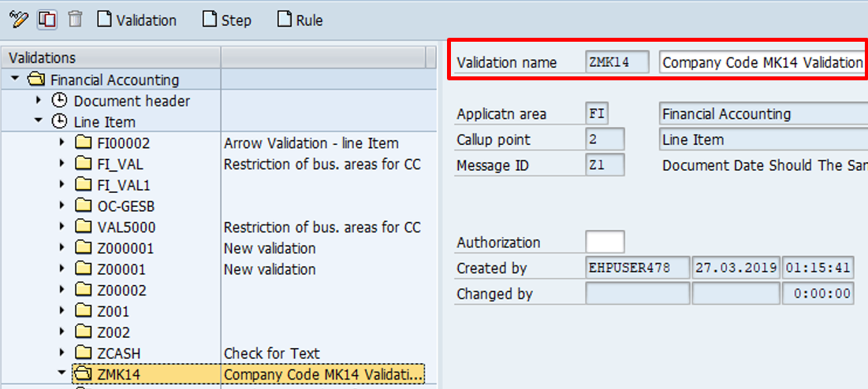Select the VAL5000 tree item
868x389 pixels.
point(126,228)
